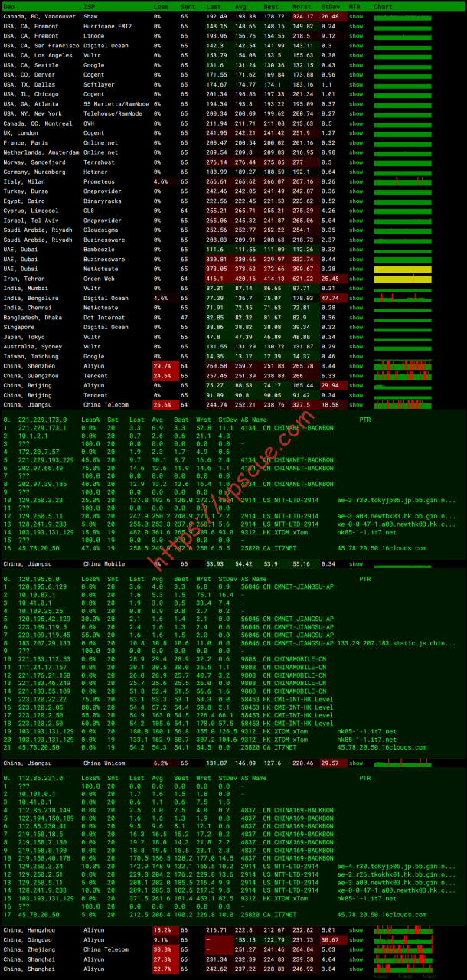Select Cyprus, Limassol geo cell
The width and height of the screenshot is (467, 980).
[x=29, y=211]
